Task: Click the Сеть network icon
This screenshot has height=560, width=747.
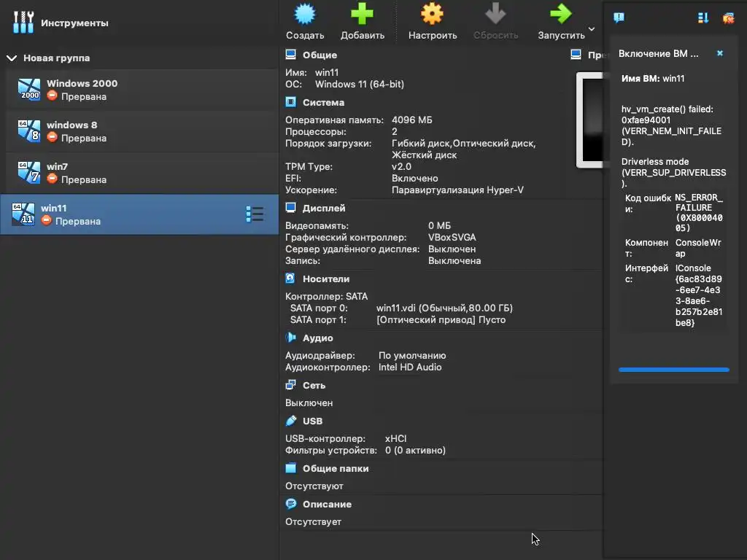Action: [x=290, y=385]
